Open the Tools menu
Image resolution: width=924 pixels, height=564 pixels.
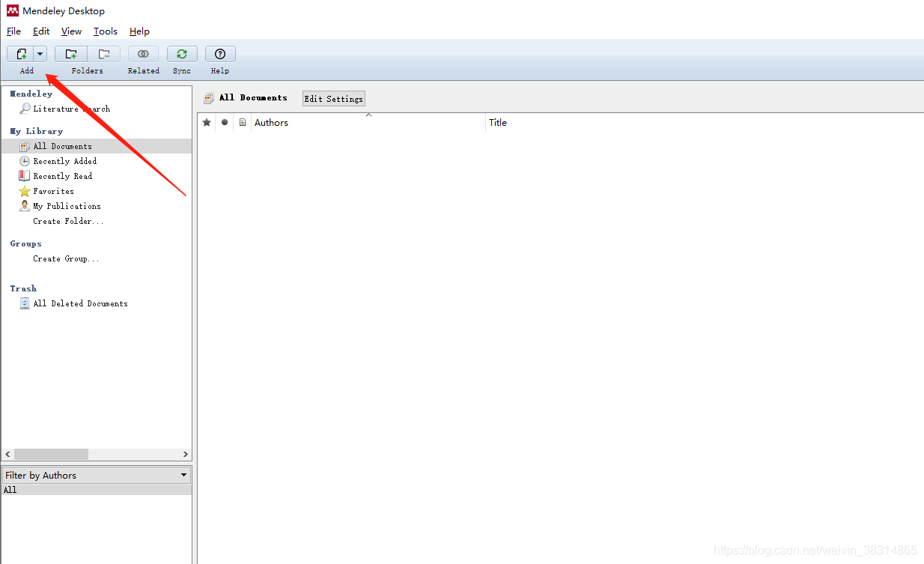click(x=106, y=31)
